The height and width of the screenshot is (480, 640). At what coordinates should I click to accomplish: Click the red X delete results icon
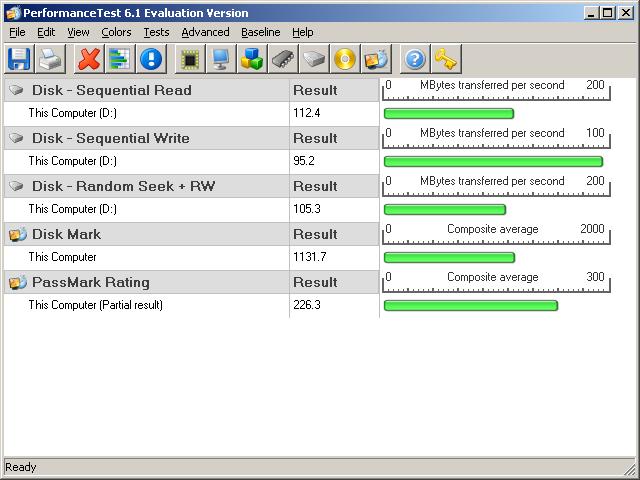click(89, 60)
